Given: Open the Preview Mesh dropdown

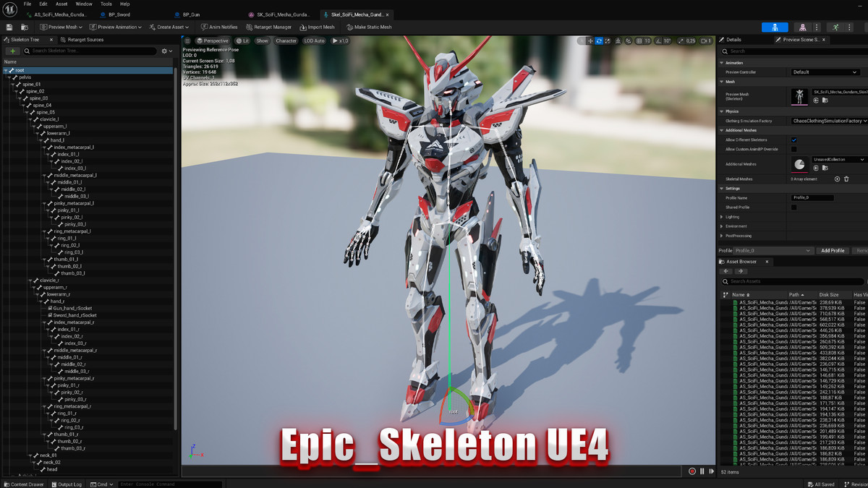Looking at the screenshot, I should 61,27.
